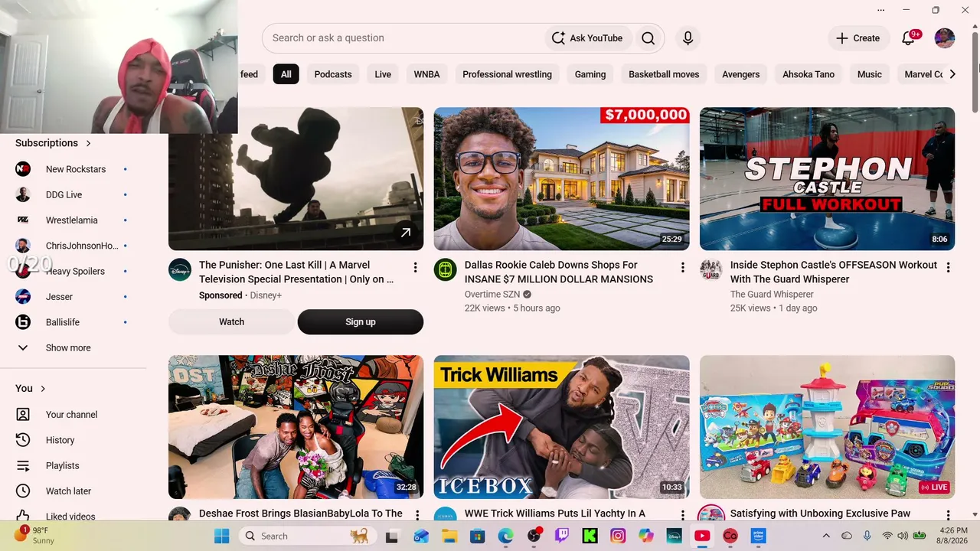Select the Music filter chip
980x551 pixels.
(x=870, y=74)
